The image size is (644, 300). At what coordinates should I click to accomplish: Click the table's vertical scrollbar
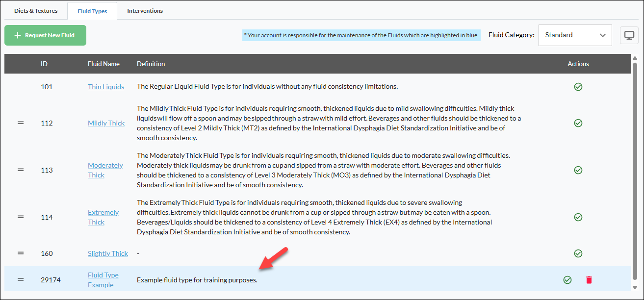click(635, 172)
